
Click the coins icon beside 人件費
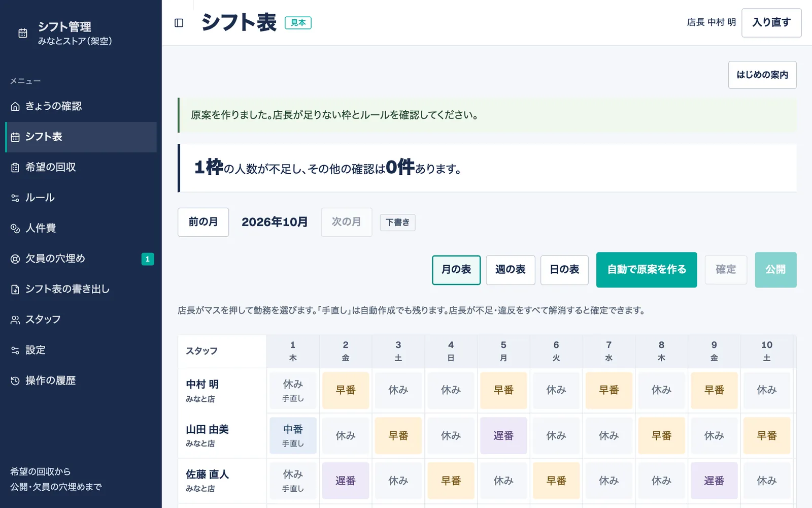(x=15, y=228)
